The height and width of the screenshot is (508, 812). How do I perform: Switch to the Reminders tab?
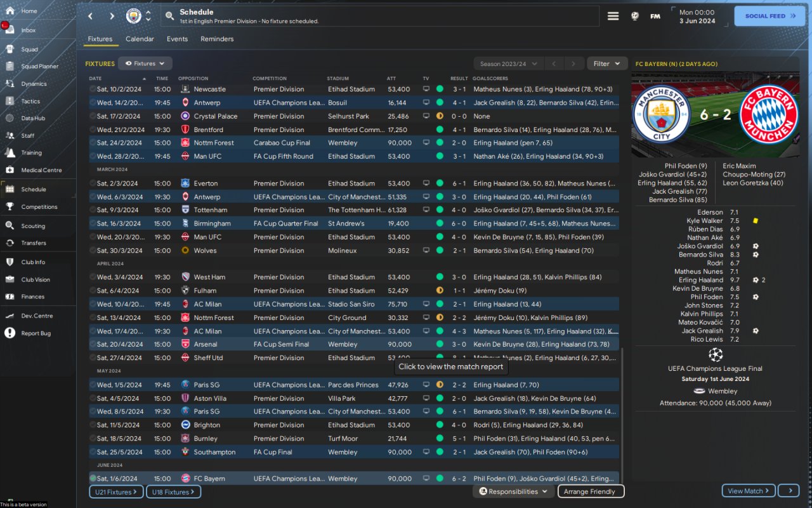click(217, 39)
